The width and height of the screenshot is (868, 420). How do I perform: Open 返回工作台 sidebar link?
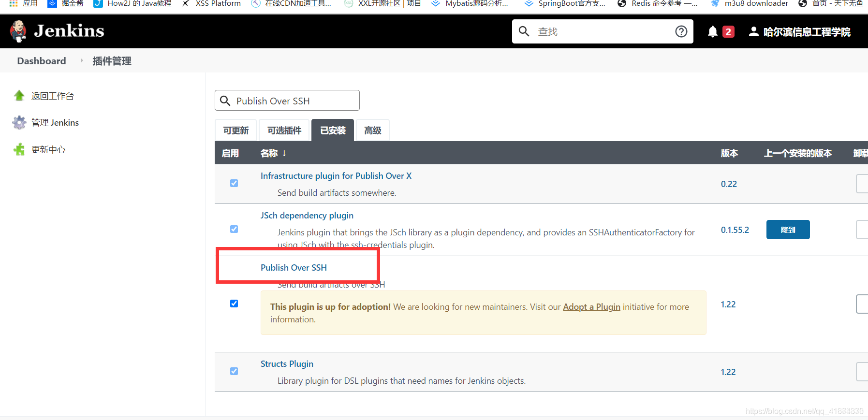click(x=53, y=96)
